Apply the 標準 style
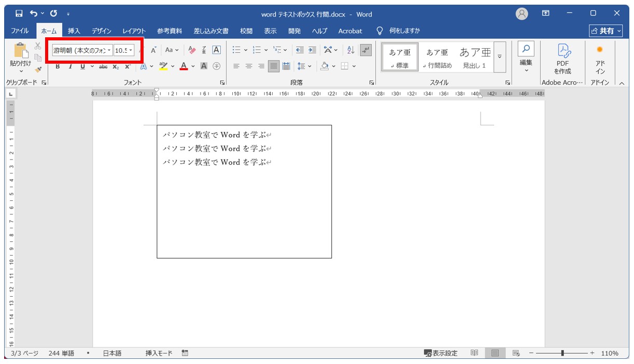 400,57
